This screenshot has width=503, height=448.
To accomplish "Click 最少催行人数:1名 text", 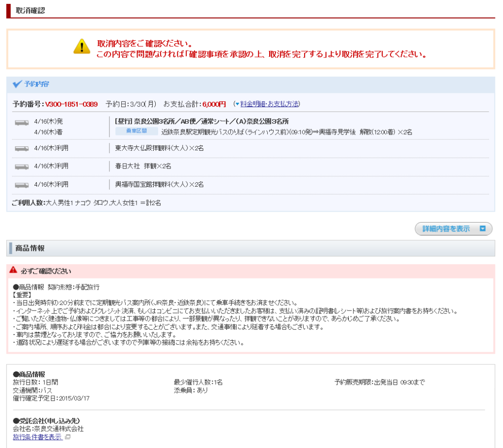I will click(x=198, y=382).
